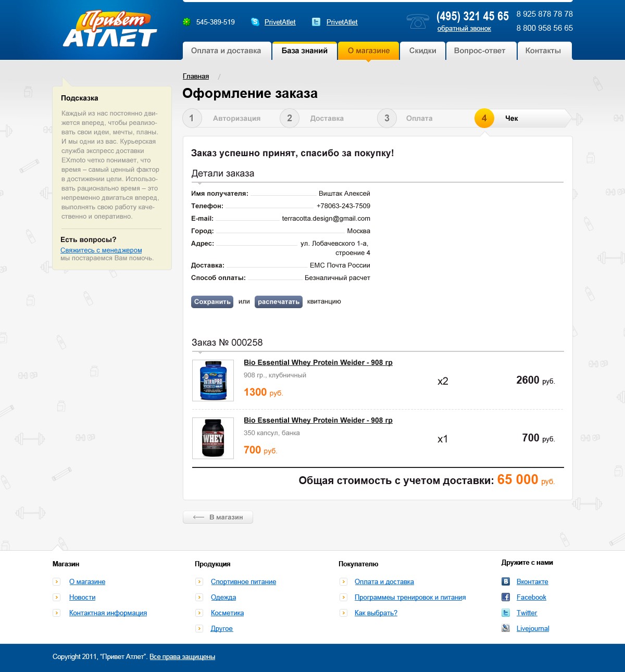Click the black Whey jar thumbnail
This screenshot has height=672, width=625.
[213, 438]
